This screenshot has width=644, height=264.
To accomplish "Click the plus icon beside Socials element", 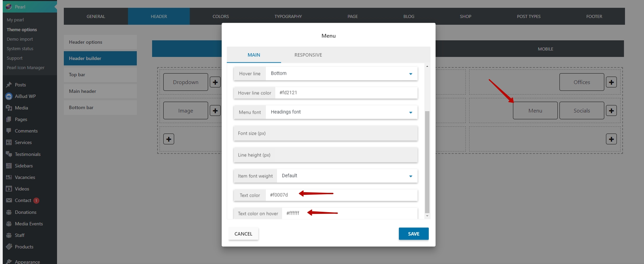I will click(x=611, y=111).
